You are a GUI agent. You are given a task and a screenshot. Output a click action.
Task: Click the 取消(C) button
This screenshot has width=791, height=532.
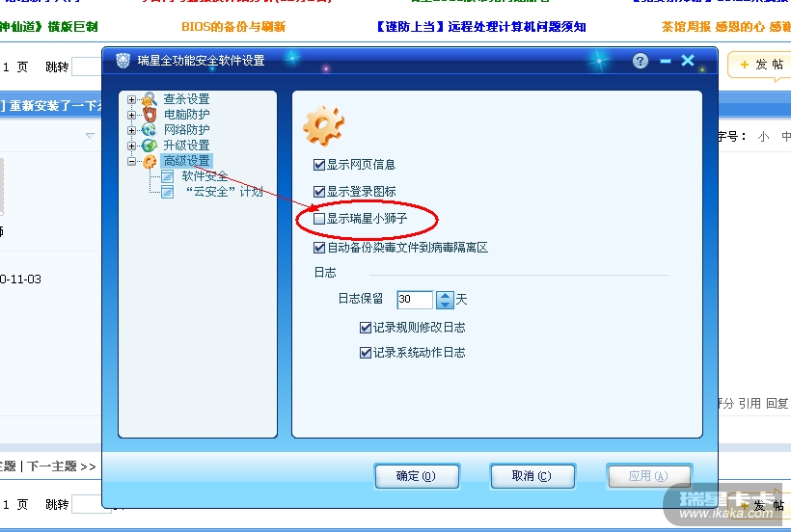pyautogui.click(x=532, y=476)
